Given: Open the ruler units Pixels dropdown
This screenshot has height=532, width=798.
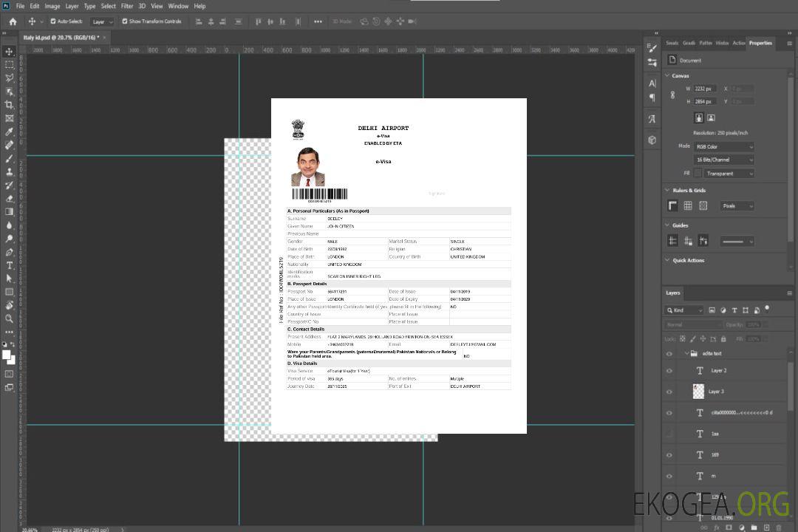Looking at the screenshot, I should (737, 206).
